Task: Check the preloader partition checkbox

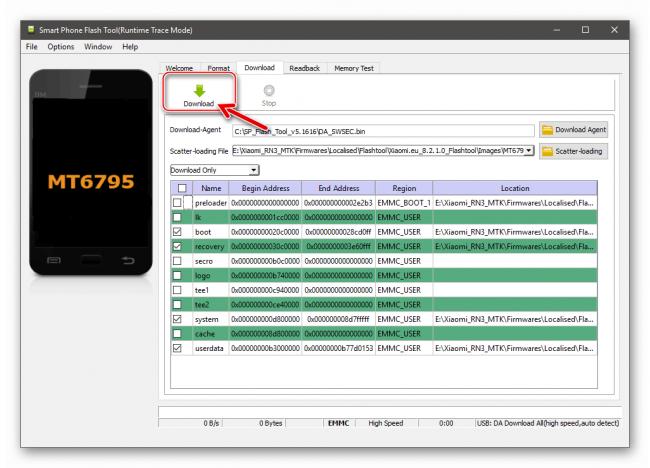Action: coord(177,203)
